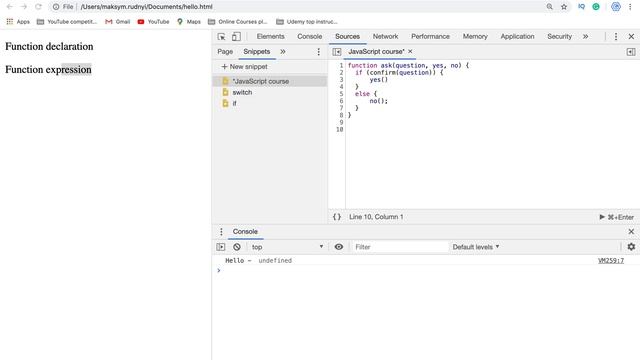The image size is (640, 360).
Task: Toggle the live expression eye icon
Action: pos(338,247)
